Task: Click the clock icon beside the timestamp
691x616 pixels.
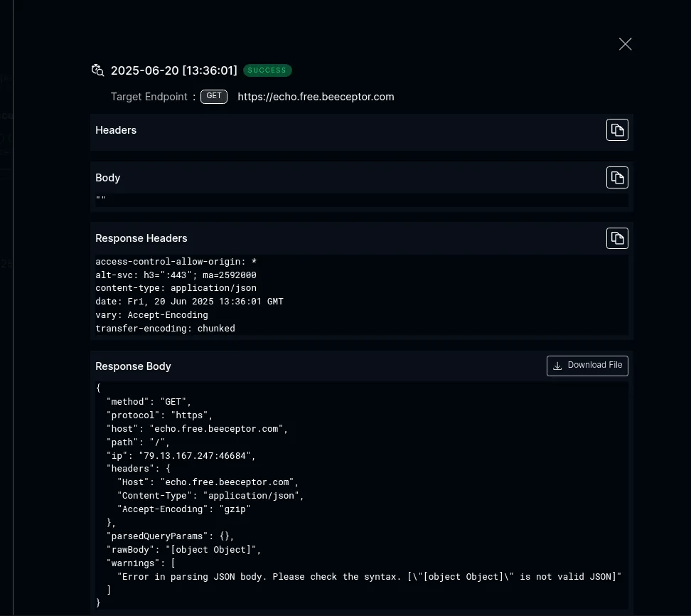Action: [x=98, y=70]
